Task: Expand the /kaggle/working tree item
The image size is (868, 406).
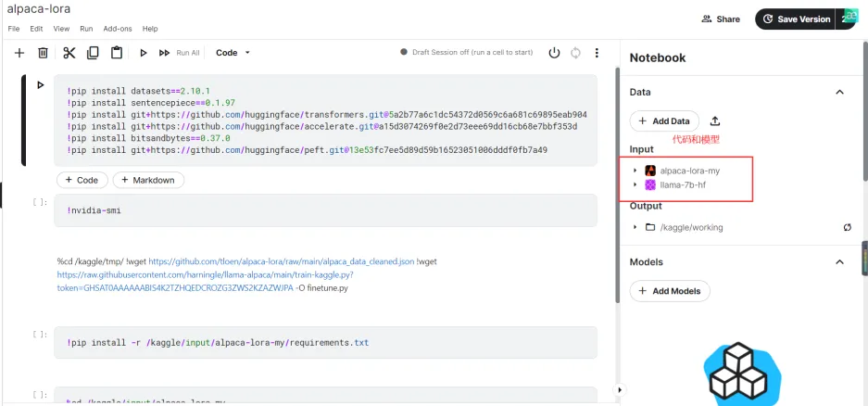Action: [635, 227]
